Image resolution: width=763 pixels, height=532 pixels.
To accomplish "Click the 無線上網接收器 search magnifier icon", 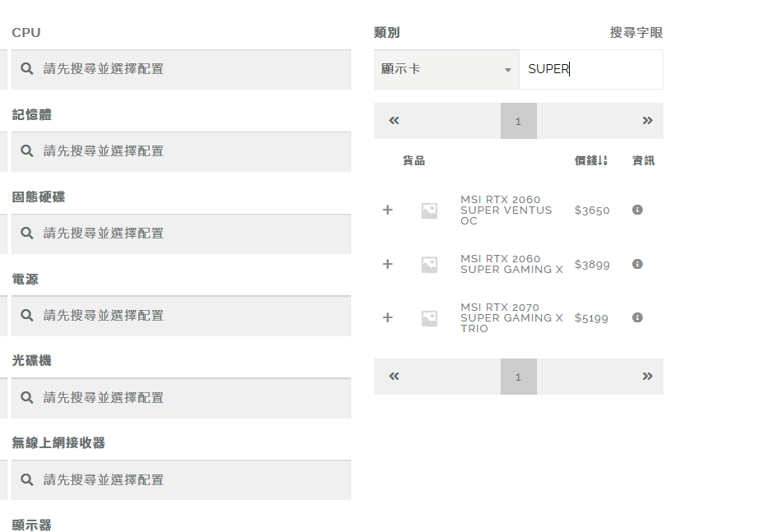I will 27,480.
